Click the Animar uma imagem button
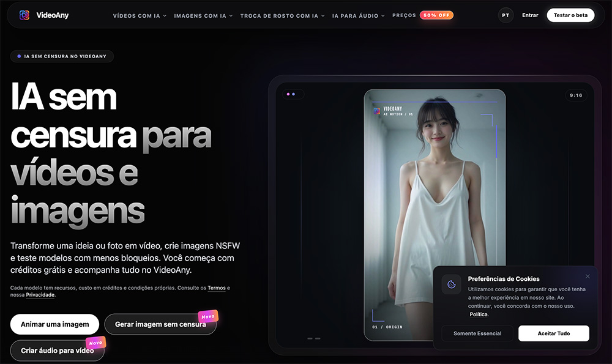 click(x=54, y=324)
